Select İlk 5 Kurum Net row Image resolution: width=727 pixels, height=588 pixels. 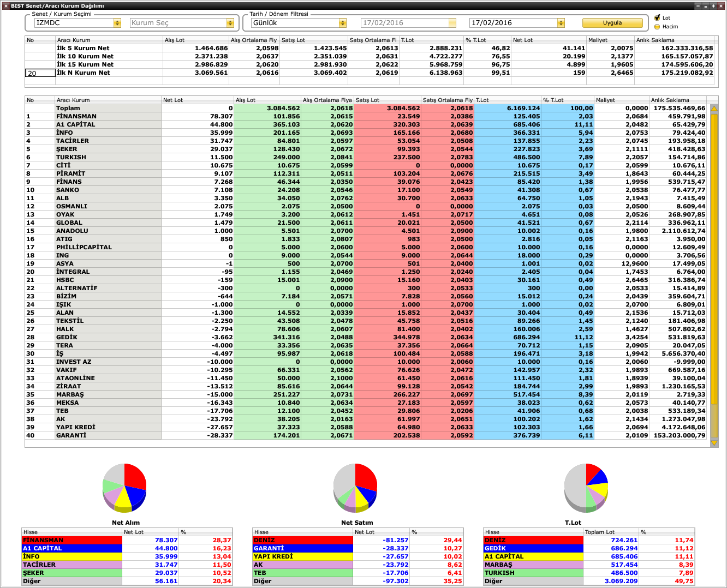tap(369, 48)
